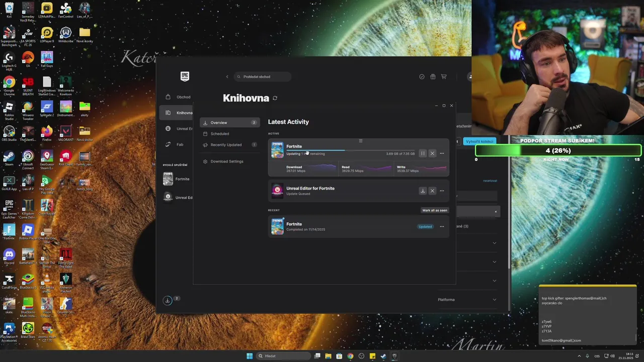Open more options for updating Fortnite row
Viewport: 644px width, 362px height.
pyautogui.click(x=442, y=153)
